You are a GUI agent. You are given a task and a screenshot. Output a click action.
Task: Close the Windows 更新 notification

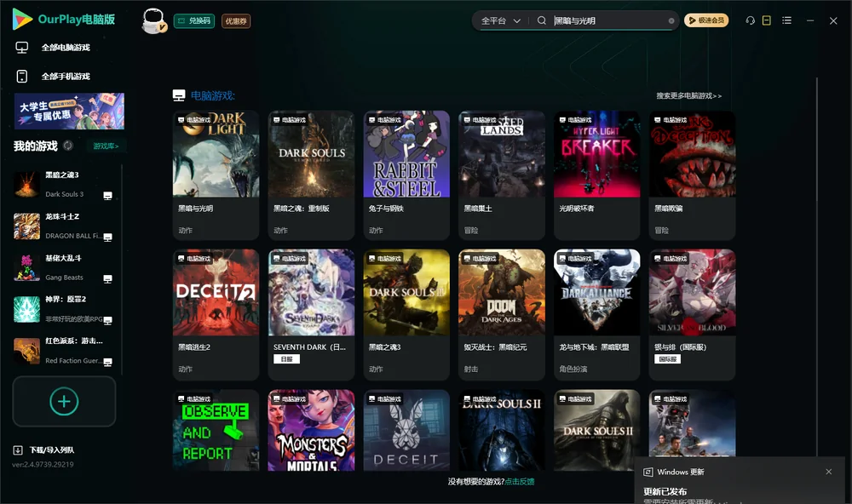point(829,472)
